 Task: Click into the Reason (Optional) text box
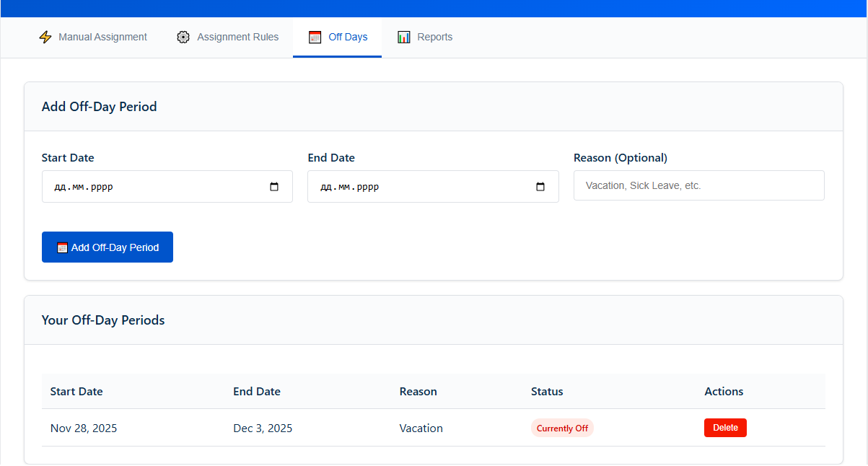[698, 185]
